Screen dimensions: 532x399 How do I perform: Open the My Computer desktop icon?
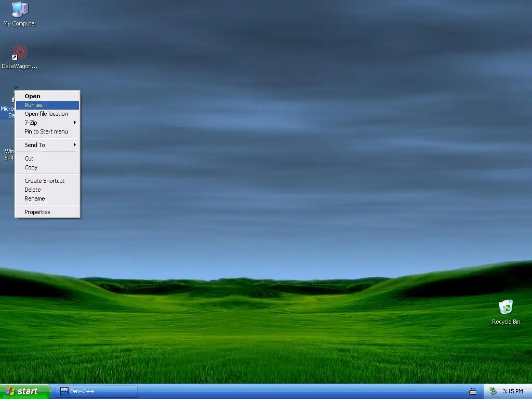[x=20, y=14]
